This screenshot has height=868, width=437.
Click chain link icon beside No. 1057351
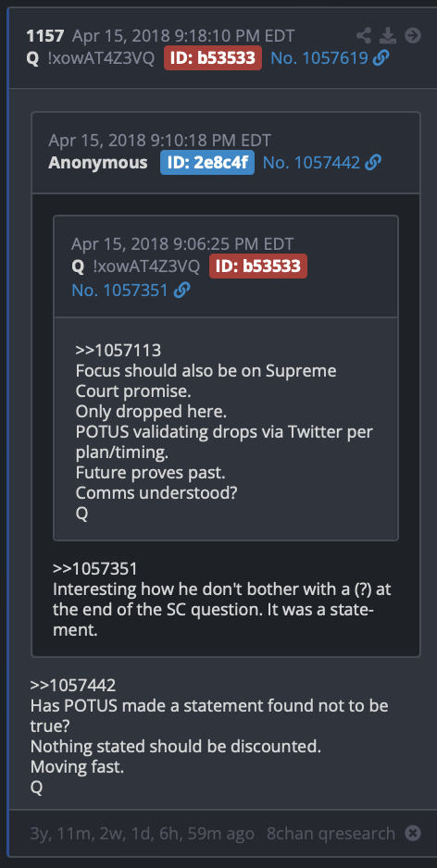182,290
